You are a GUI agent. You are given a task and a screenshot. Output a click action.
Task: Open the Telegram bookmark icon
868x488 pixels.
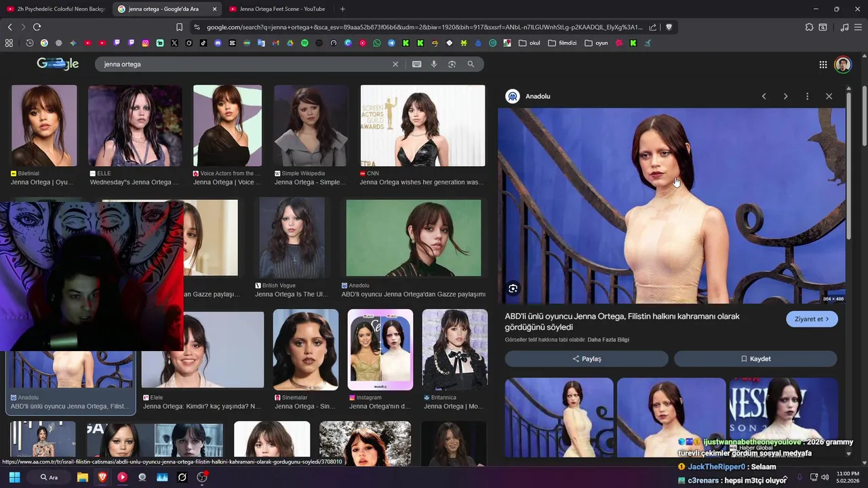click(391, 43)
